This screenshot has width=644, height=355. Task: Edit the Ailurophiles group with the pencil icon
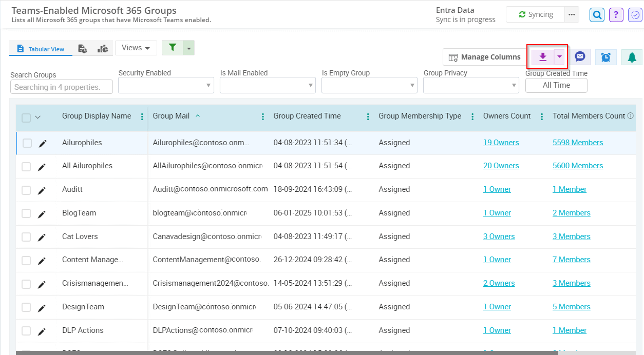[x=42, y=143]
